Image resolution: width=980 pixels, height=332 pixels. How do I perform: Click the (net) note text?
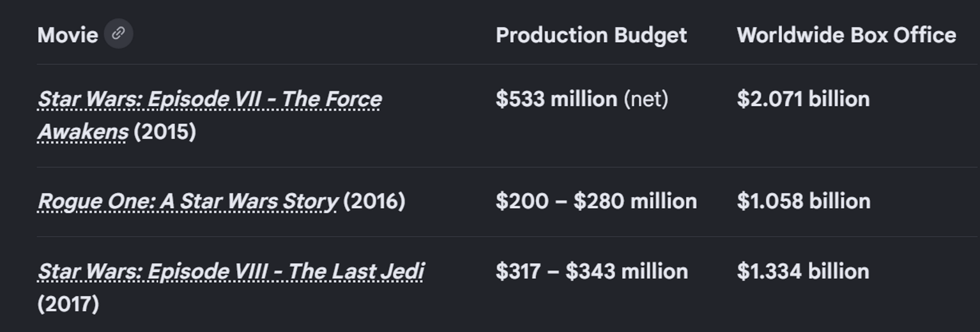pos(646,99)
